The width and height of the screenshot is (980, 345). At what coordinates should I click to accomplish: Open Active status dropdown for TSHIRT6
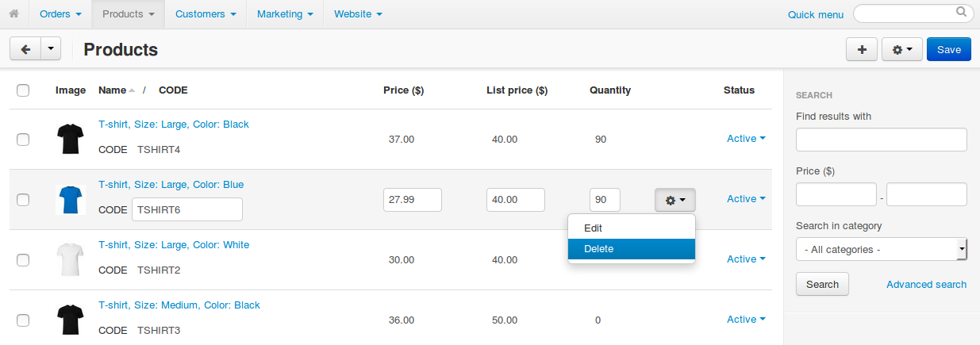pos(746,199)
